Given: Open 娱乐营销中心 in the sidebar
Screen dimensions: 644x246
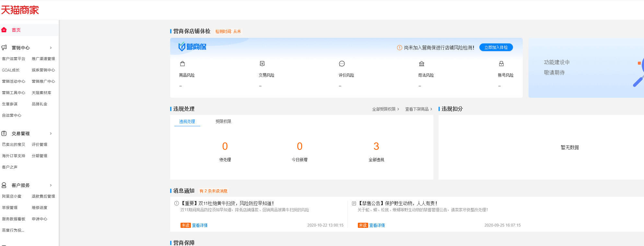Looking at the screenshot, I should coord(43,70).
